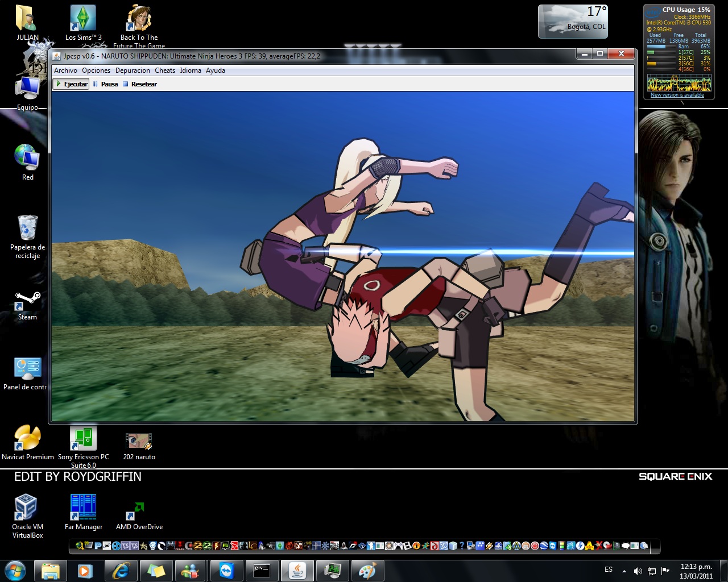Viewport: 728px width, 582px height.
Task: Launch the blue question mark dock icon
Action: (462, 546)
